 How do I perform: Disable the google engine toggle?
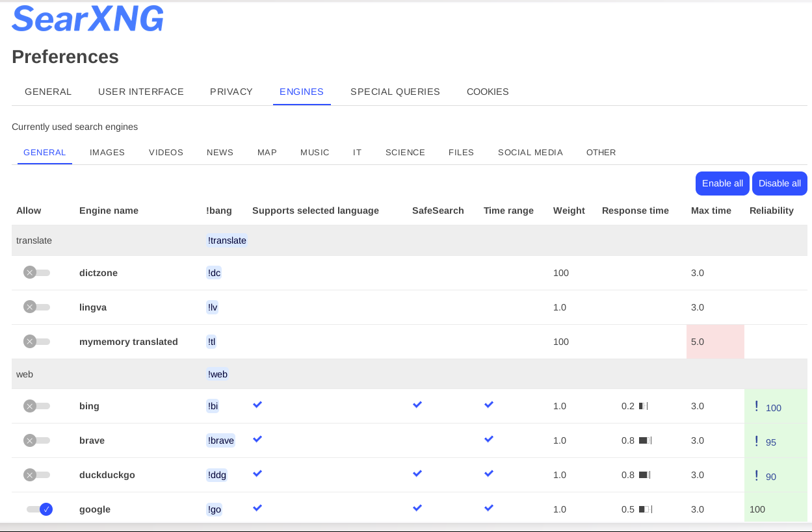[40, 509]
